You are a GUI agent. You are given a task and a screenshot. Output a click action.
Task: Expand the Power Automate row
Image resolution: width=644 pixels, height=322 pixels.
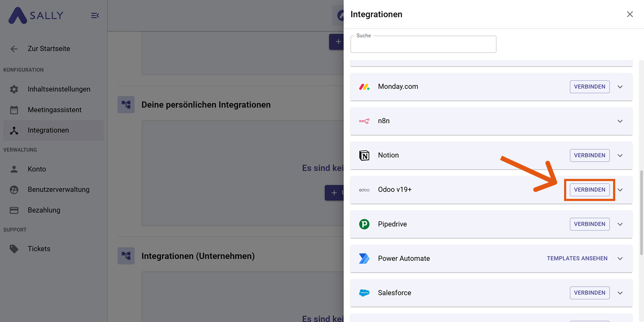[620, 258]
